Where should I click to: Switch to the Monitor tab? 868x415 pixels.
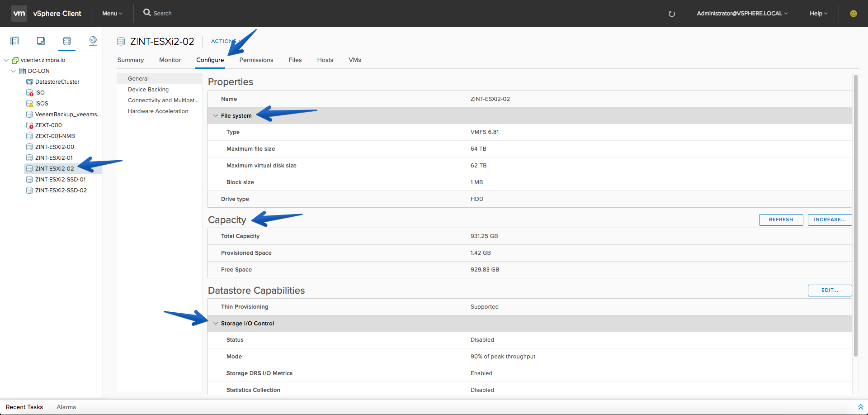170,60
